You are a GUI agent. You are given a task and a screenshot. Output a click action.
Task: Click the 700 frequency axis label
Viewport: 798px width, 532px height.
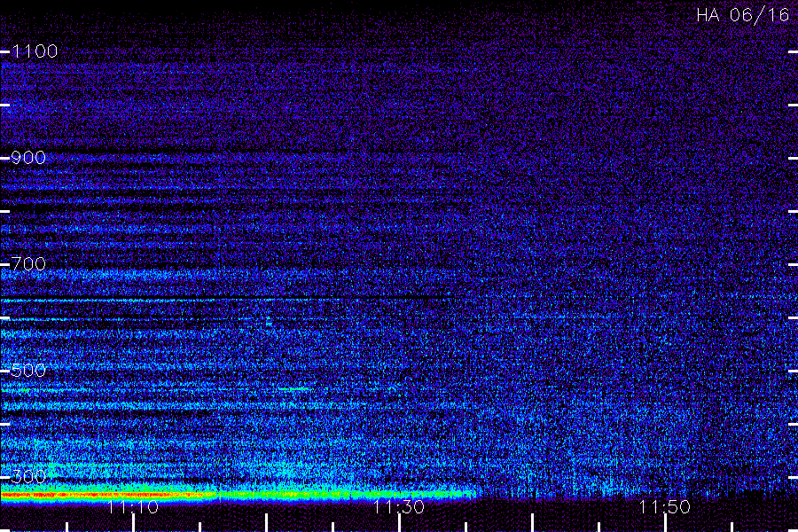point(28,264)
